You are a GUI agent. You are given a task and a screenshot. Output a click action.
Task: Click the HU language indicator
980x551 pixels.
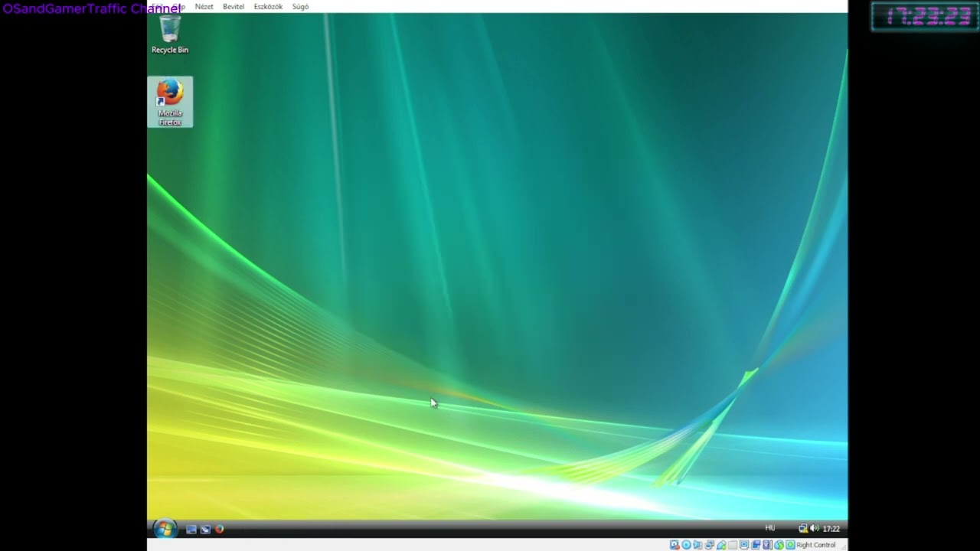770,528
